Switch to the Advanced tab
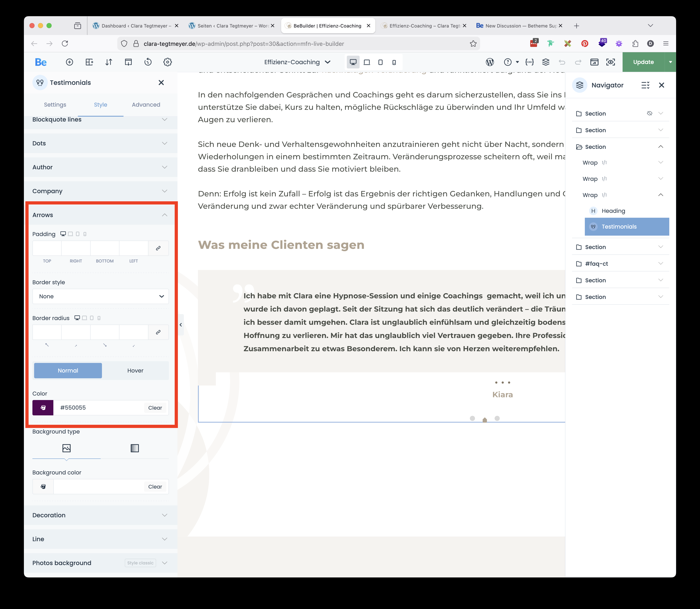The image size is (700, 609). click(146, 105)
